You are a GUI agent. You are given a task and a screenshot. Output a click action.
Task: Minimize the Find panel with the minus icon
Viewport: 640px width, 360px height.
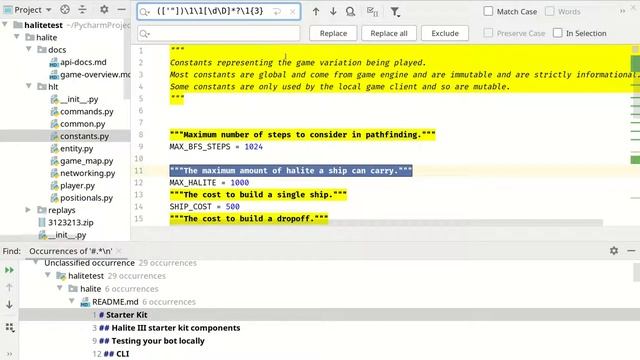631,251
